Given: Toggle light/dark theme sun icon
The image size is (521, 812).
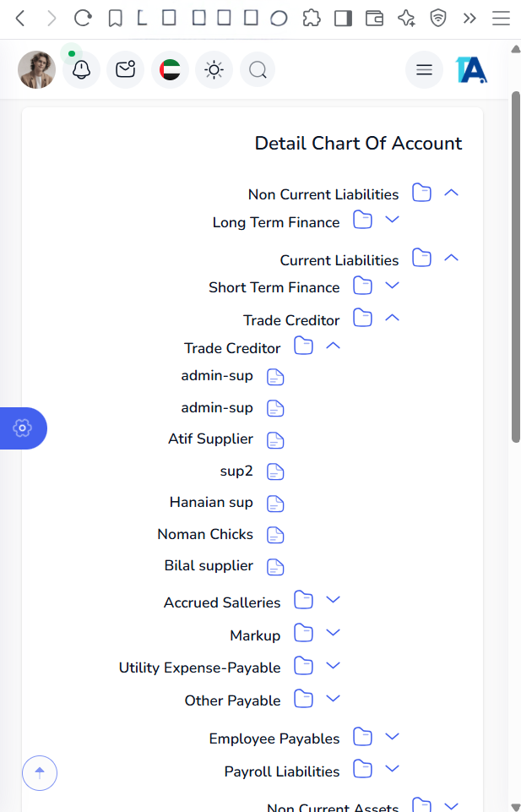Looking at the screenshot, I should pyautogui.click(x=214, y=70).
